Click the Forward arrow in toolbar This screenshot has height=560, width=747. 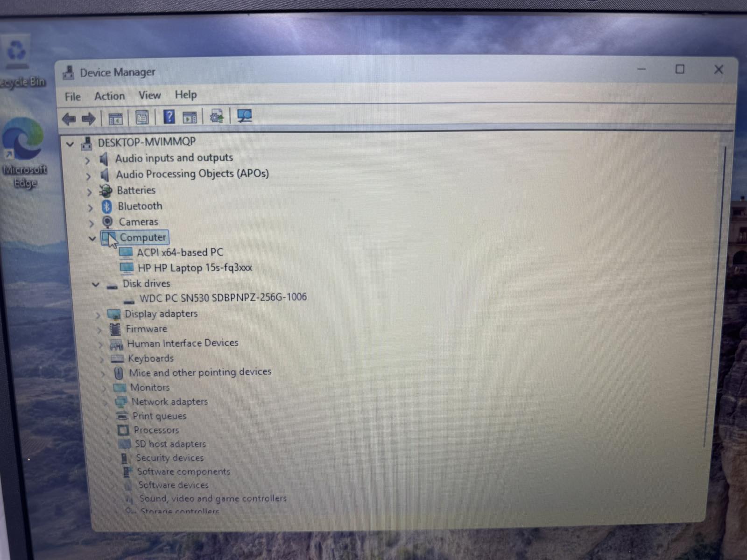pyautogui.click(x=88, y=119)
